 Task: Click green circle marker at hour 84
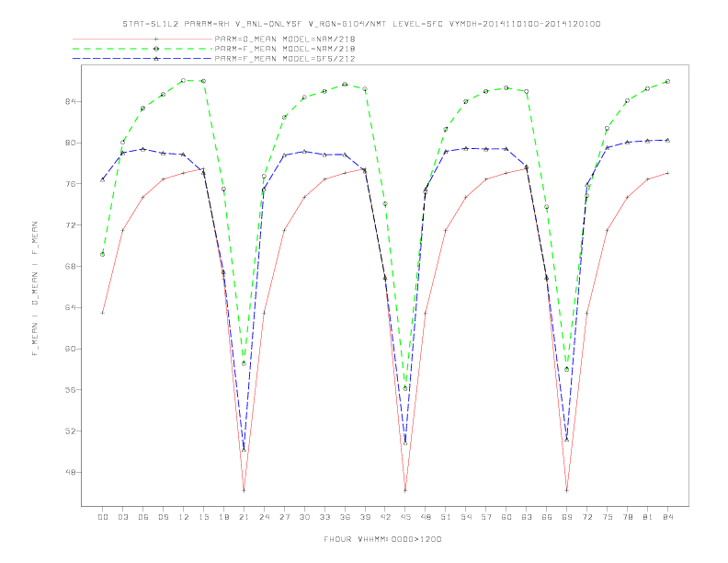point(668,81)
